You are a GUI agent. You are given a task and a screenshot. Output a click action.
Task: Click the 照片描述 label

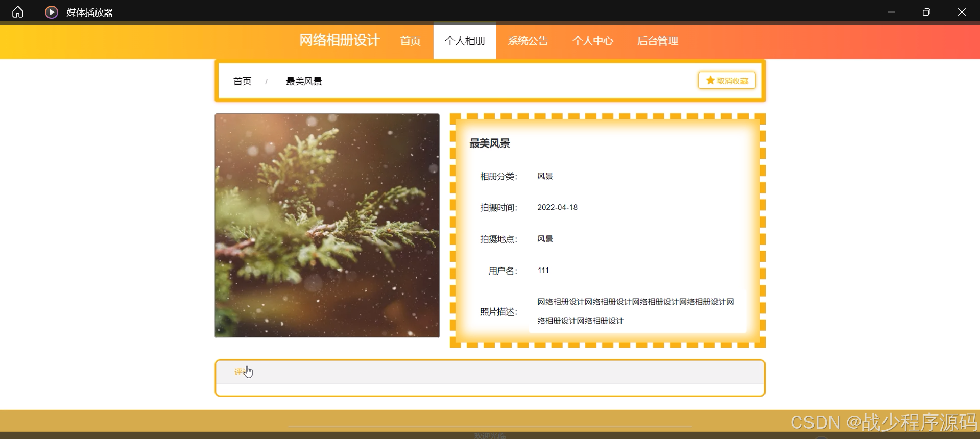click(x=498, y=311)
